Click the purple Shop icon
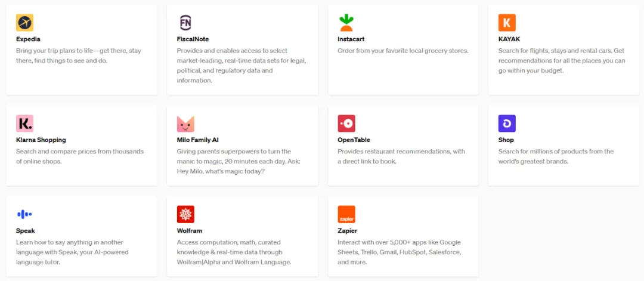Screen dimensions: 644x281 coord(507,123)
